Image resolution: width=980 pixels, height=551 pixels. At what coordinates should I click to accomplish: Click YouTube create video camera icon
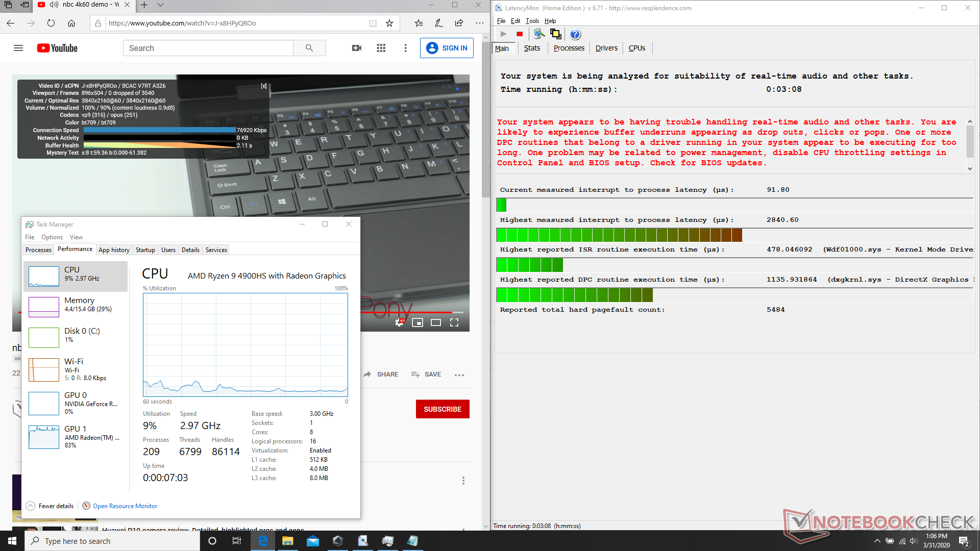pyautogui.click(x=357, y=48)
